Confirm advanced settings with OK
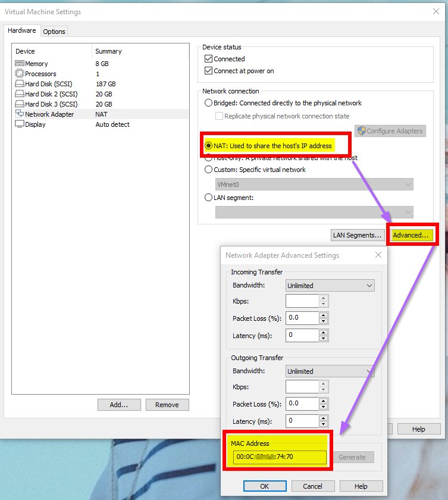 [265, 486]
